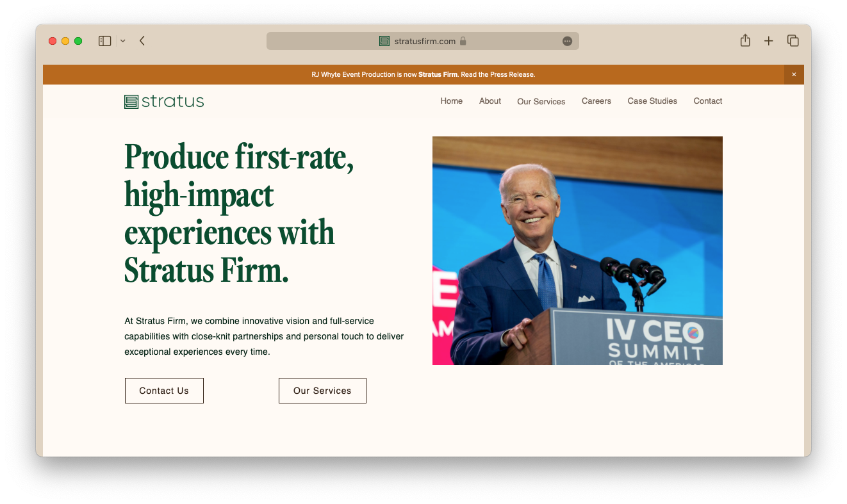The image size is (847, 504).
Task: Toggle the Safari sidebar icon
Action: pyautogui.click(x=105, y=41)
